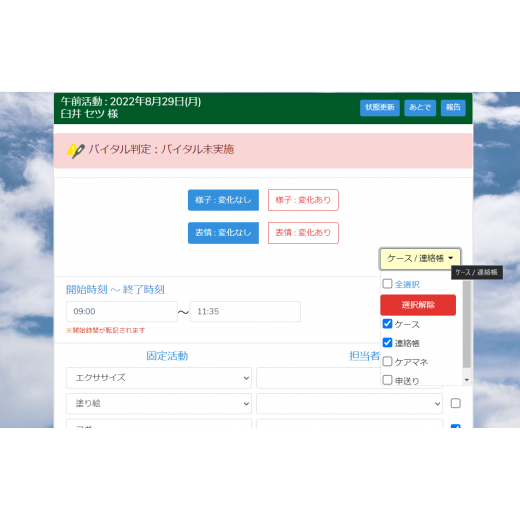Image resolution: width=520 pixels, height=520 pixels.
Task: Click the dropdown list scrollbar down arrow
Action: tap(467, 380)
